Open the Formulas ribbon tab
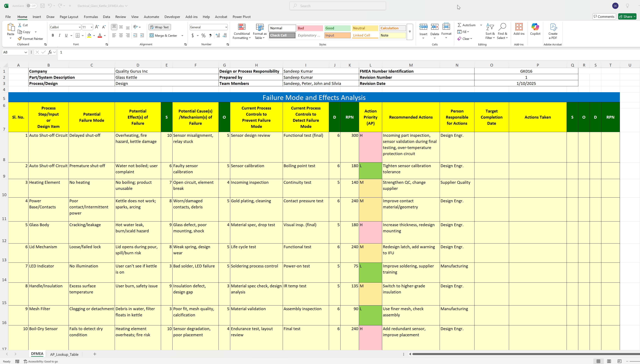This screenshot has width=640, height=364. pyautogui.click(x=91, y=17)
